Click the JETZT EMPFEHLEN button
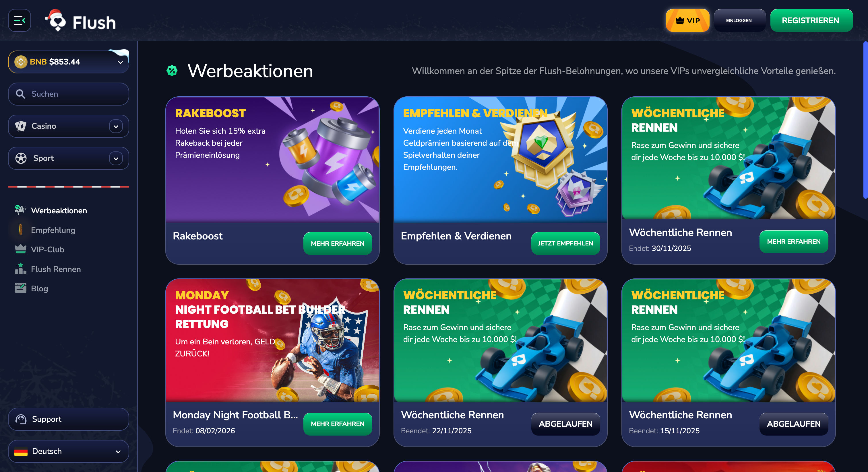Image resolution: width=868 pixels, height=472 pixels. tap(566, 243)
